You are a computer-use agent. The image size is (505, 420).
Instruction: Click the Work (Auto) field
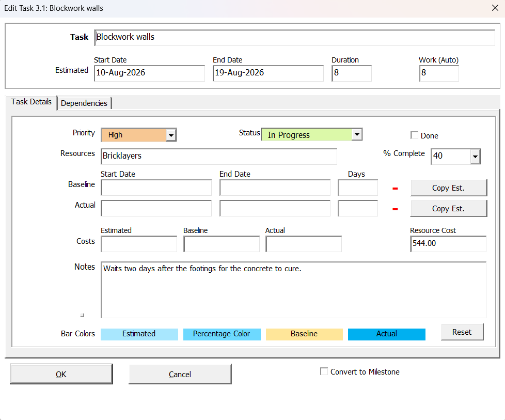(x=439, y=73)
